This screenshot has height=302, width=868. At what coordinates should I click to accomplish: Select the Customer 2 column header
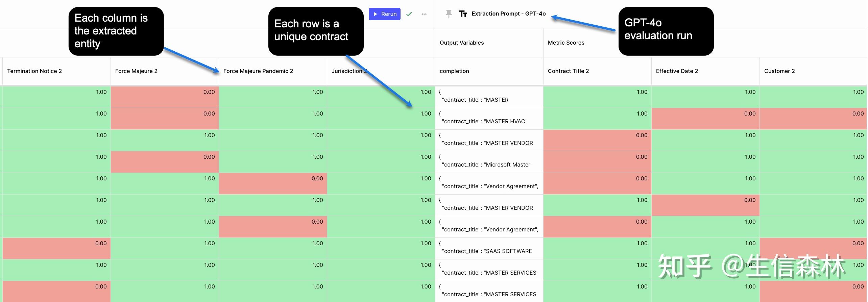[813, 71]
